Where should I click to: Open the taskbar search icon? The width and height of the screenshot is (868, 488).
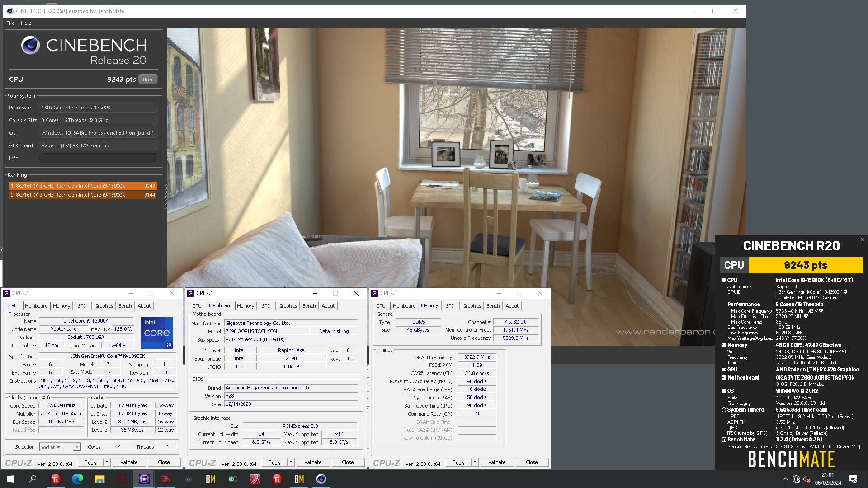33,479
